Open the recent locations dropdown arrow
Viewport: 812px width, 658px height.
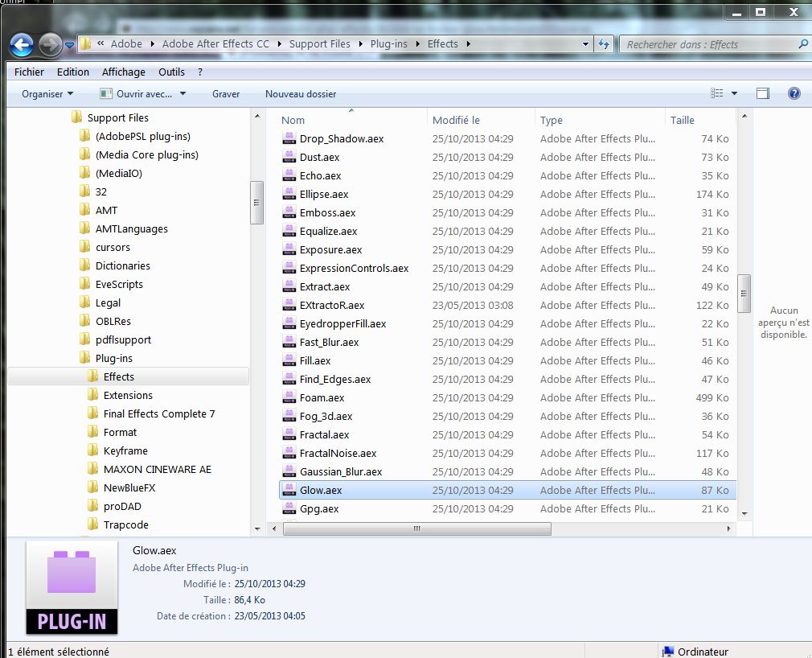(69, 46)
